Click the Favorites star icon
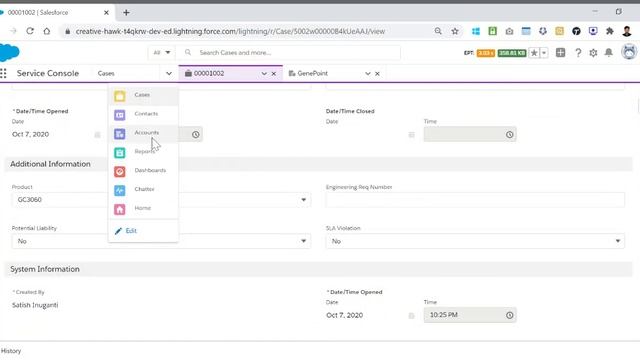Viewport: 640px width, 360px height. pyautogui.click(x=534, y=53)
